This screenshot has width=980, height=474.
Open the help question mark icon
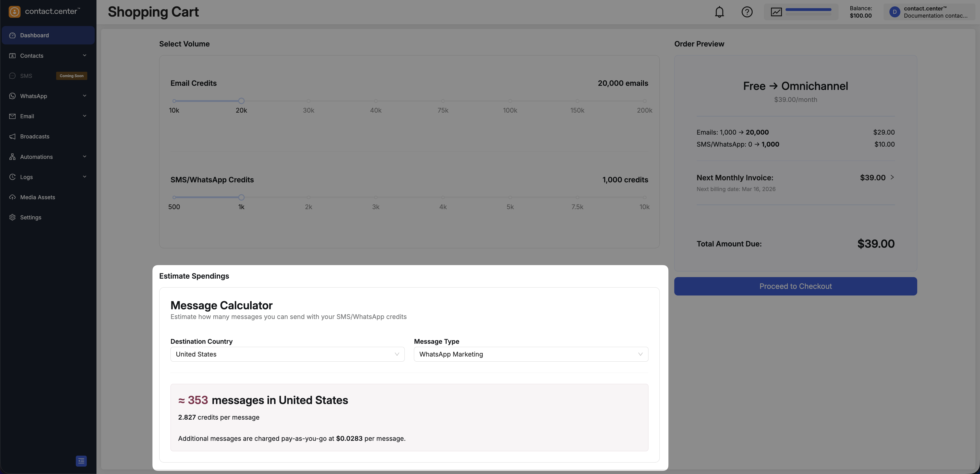tap(747, 12)
